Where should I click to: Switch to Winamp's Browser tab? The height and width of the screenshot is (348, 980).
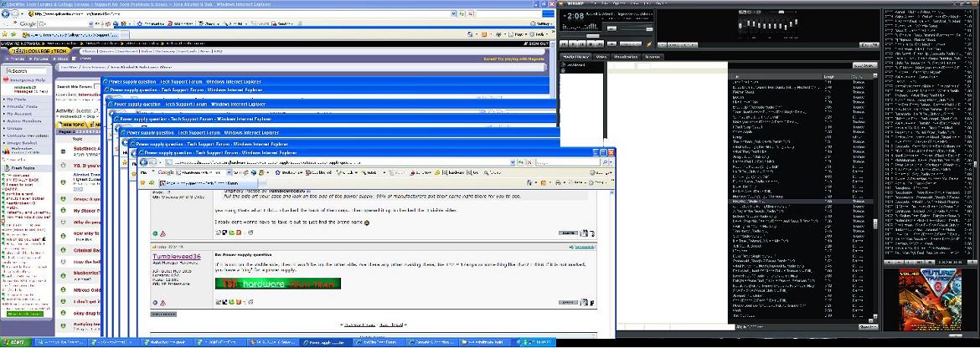(x=653, y=57)
